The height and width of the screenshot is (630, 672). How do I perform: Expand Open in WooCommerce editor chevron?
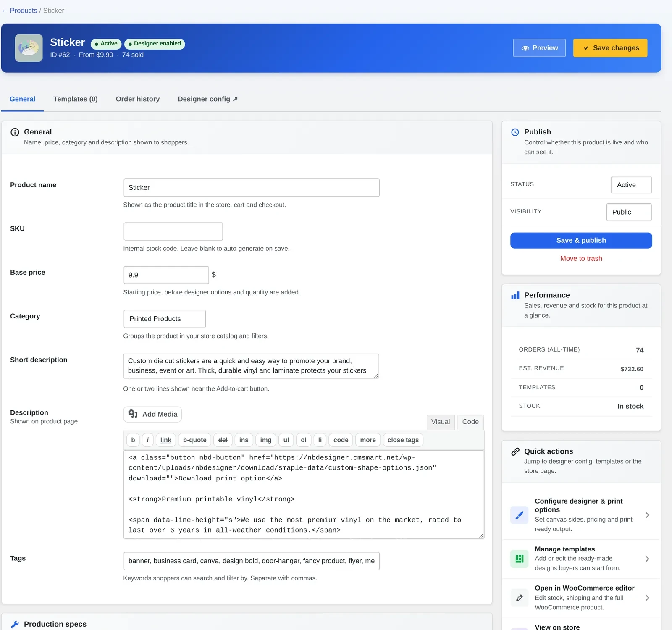tap(647, 598)
